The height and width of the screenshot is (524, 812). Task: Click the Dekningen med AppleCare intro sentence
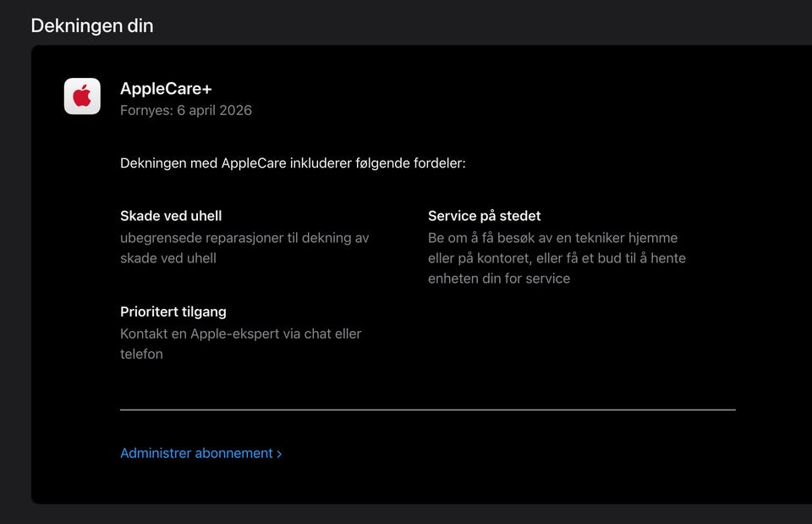click(x=293, y=163)
